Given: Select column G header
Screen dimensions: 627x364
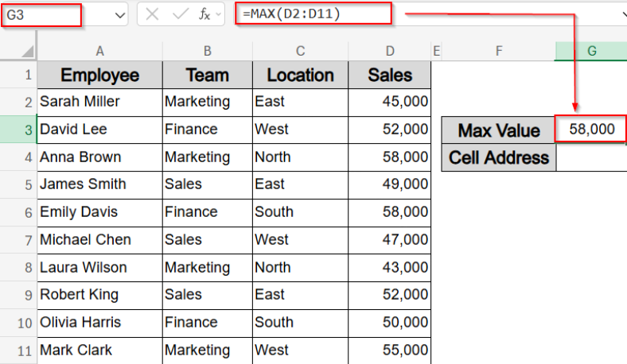Looking at the screenshot, I should coord(591,51).
